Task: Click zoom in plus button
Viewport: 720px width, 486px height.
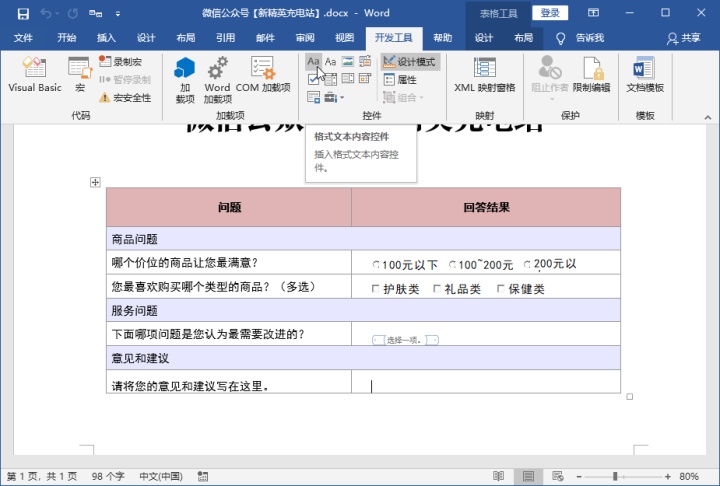Action: (667, 476)
